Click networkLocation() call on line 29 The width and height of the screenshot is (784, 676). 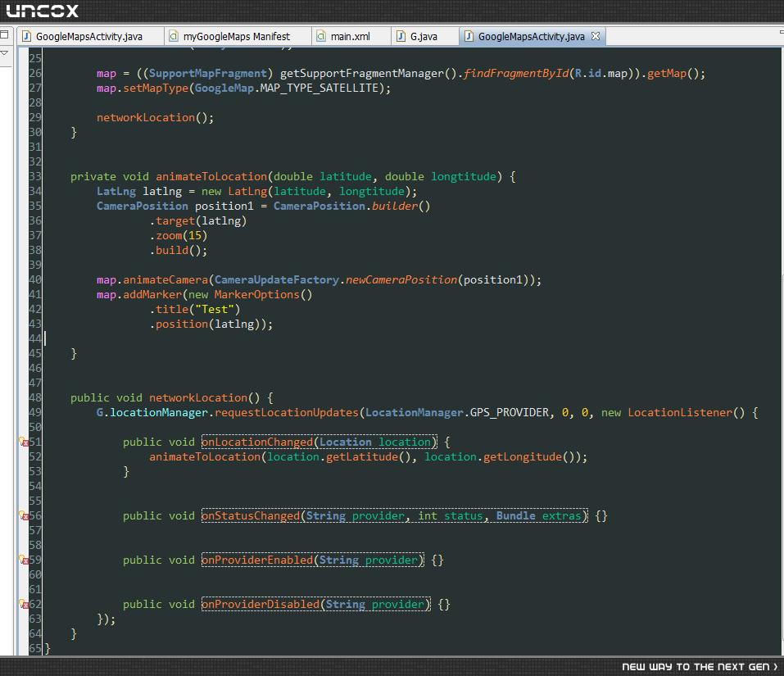tap(155, 117)
